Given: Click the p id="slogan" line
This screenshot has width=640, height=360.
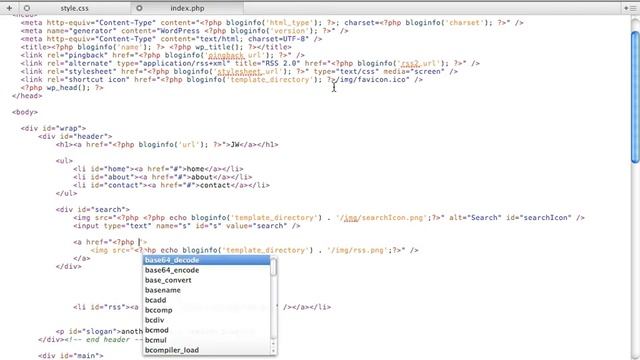Looking at the screenshot, I should (99, 331).
